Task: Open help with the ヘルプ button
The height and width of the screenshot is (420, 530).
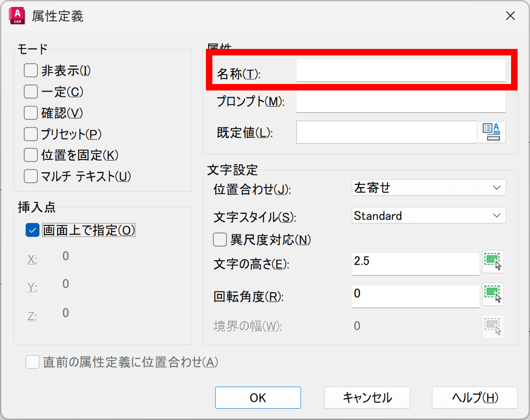Action: click(x=475, y=397)
